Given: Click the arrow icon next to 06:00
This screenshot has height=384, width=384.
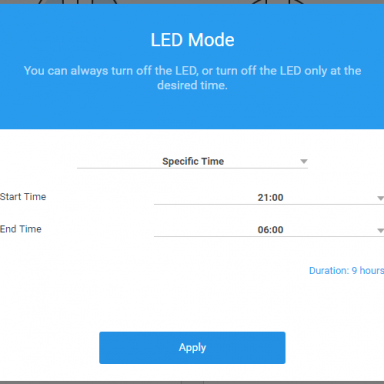Looking at the screenshot, I should tap(380, 230).
